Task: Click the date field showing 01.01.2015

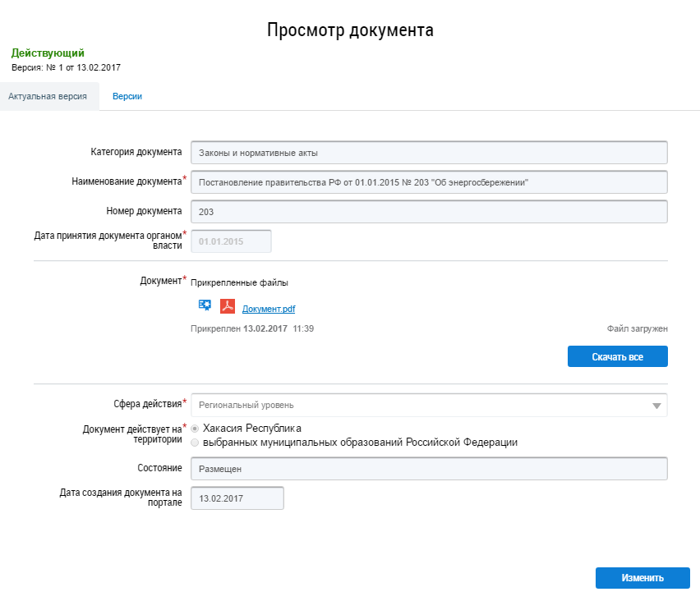Action: [230, 241]
